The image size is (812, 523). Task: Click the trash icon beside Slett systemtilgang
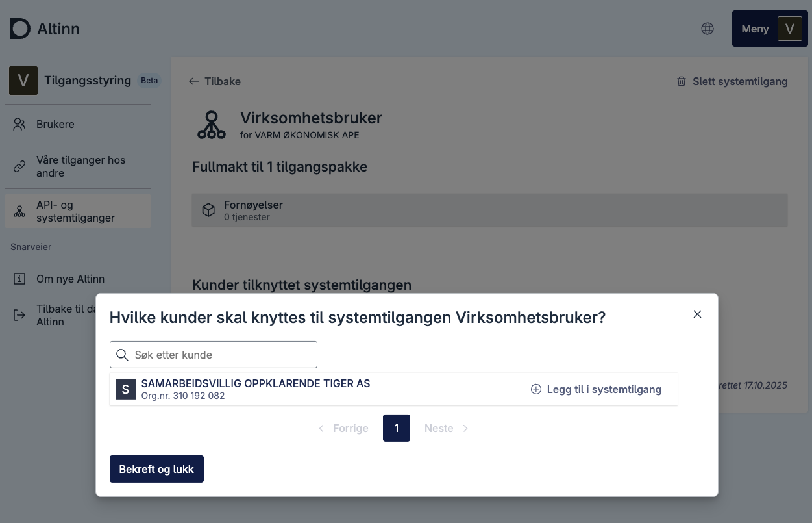[682, 81]
